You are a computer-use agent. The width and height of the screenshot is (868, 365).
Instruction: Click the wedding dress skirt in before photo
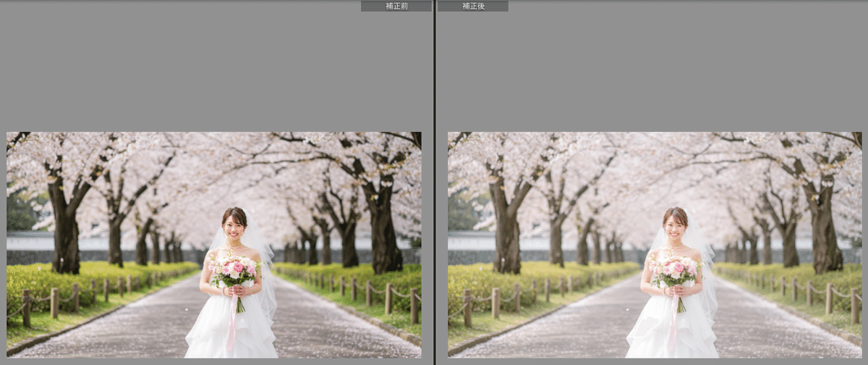(x=231, y=333)
